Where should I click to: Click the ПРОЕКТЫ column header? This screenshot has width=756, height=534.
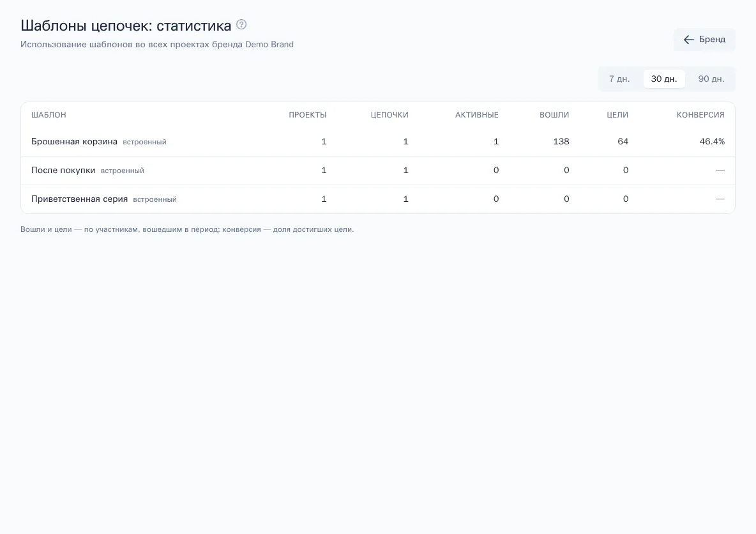pyautogui.click(x=308, y=115)
